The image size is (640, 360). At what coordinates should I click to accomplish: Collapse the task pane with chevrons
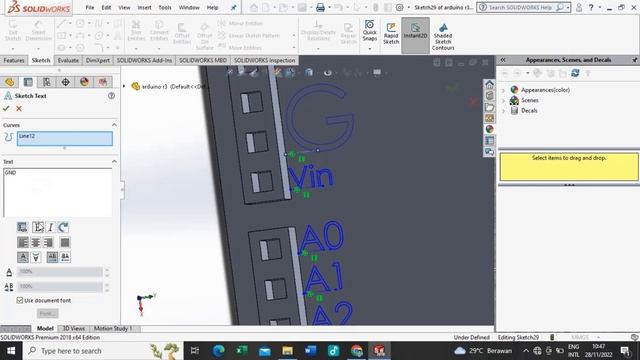[503, 60]
